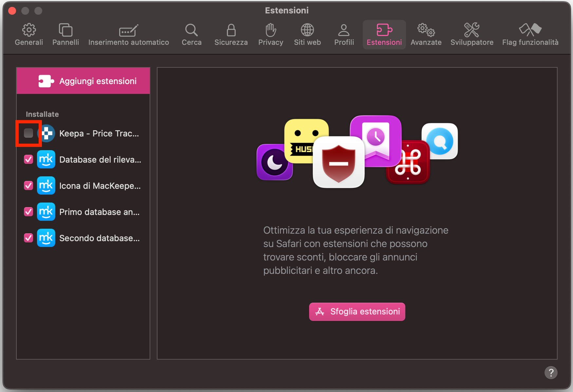Select the Icona di MacKeepe... row
Image resolution: width=573 pixels, height=392 pixels.
click(83, 186)
